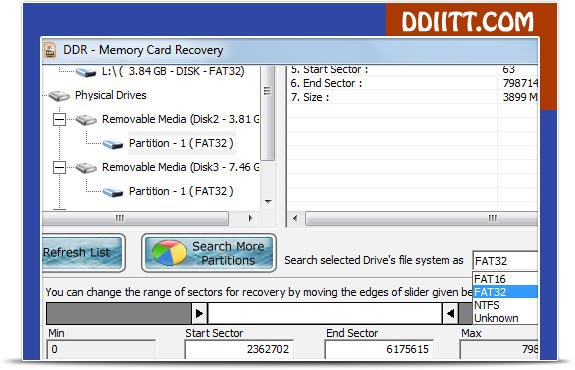The image size is (575, 370).
Task: Click the pie chart icon on Search More Partitions
Action: (169, 253)
